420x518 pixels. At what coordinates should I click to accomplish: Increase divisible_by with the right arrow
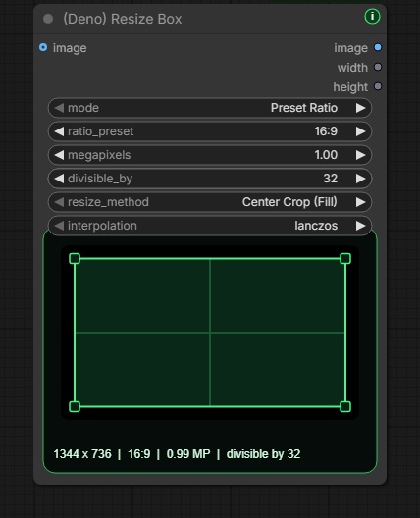pos(361,179)
